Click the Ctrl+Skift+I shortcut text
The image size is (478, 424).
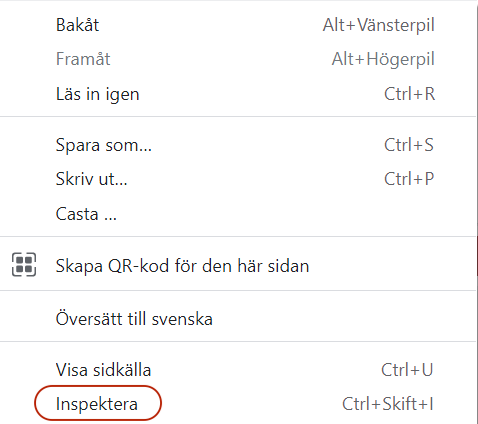388,404
